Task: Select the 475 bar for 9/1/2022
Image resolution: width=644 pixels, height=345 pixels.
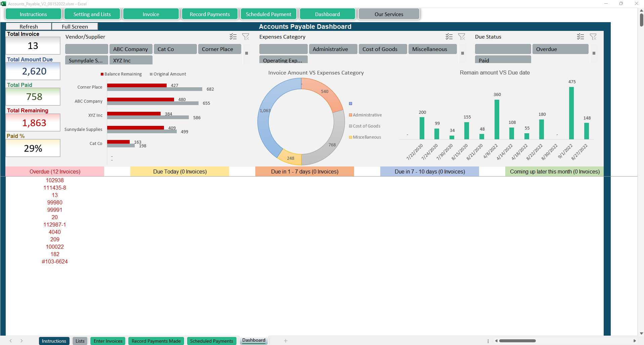Action: pyautogui.click(x=571, y=113)
